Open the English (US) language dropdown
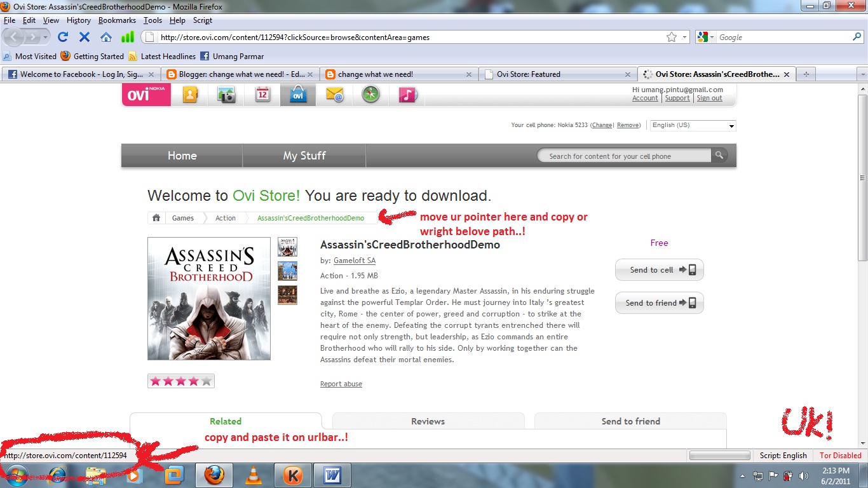 click(x=693, y=125)
